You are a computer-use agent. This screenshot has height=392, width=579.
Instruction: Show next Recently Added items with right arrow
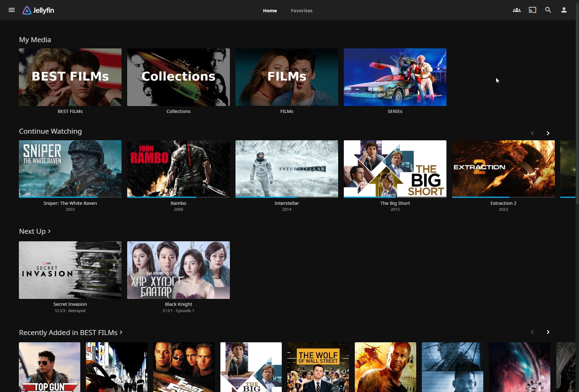548,332
